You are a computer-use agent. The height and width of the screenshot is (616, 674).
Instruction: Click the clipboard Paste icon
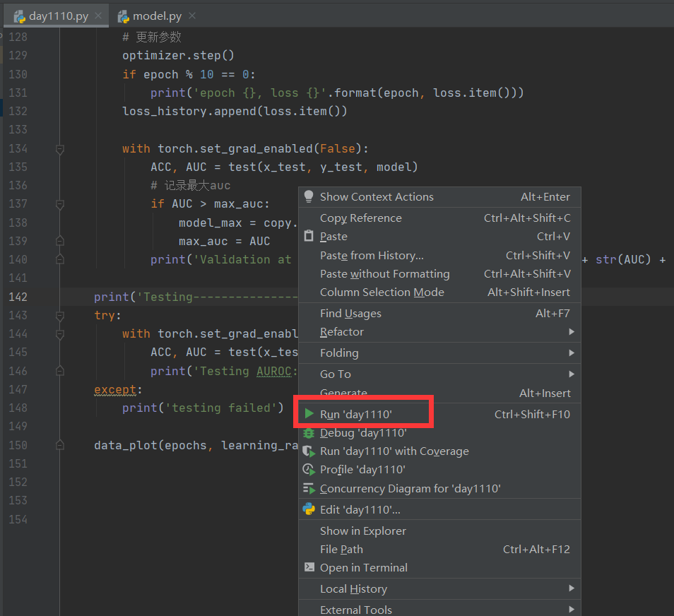[x=309, y=236]
